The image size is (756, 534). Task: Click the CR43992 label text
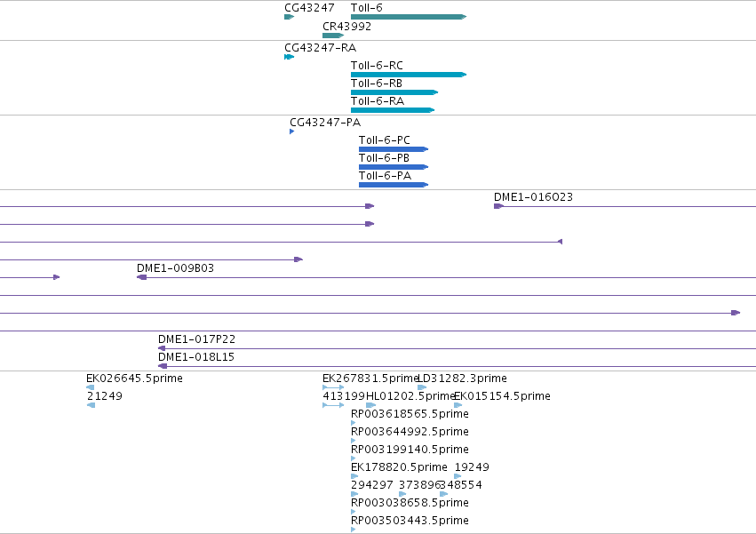(x=347, y=27)
